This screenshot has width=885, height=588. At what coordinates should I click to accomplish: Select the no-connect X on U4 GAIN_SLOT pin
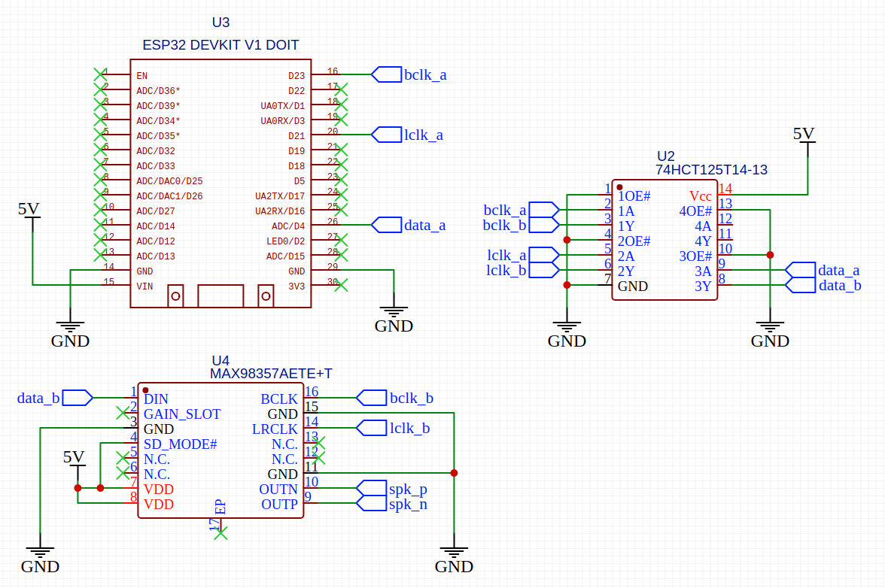(123, 414)
